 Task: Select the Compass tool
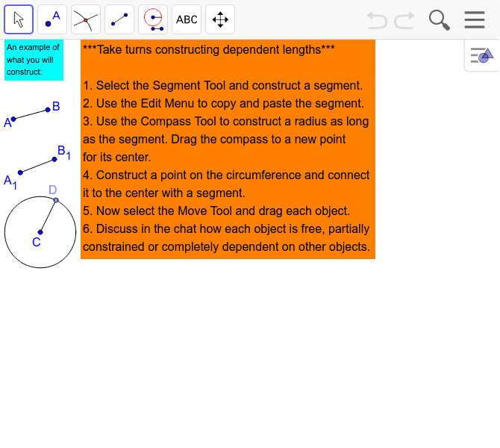153,19
